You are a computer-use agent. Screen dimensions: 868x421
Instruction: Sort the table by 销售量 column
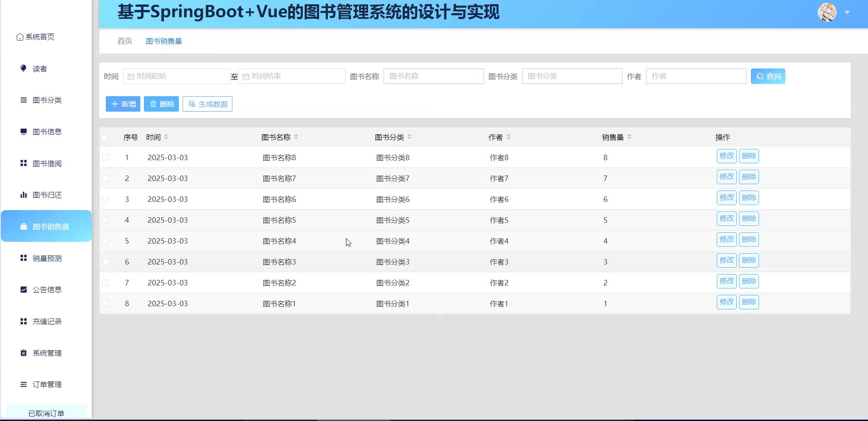click(x=629, y=137)
